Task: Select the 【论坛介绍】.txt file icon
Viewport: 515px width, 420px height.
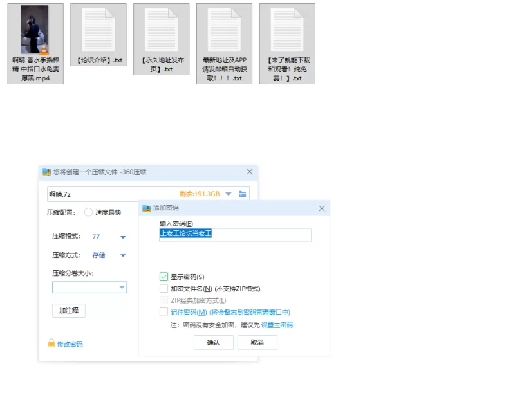Action: (98, 30)
